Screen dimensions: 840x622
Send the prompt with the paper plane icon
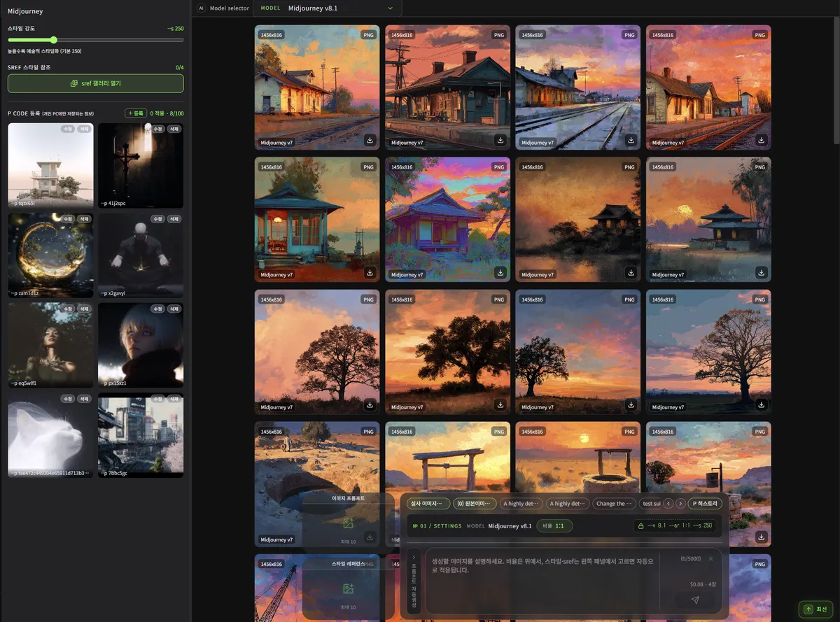695,600
